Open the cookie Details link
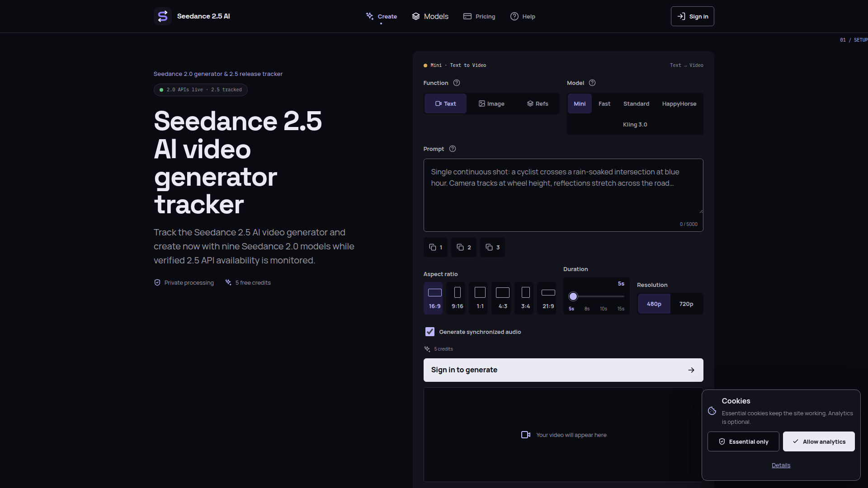Viewport: 868px width, 488px height. click(x=781, y=465)
